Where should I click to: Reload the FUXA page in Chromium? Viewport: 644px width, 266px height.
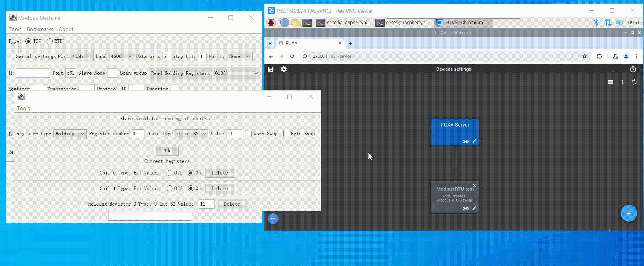(x=292, y=56)
